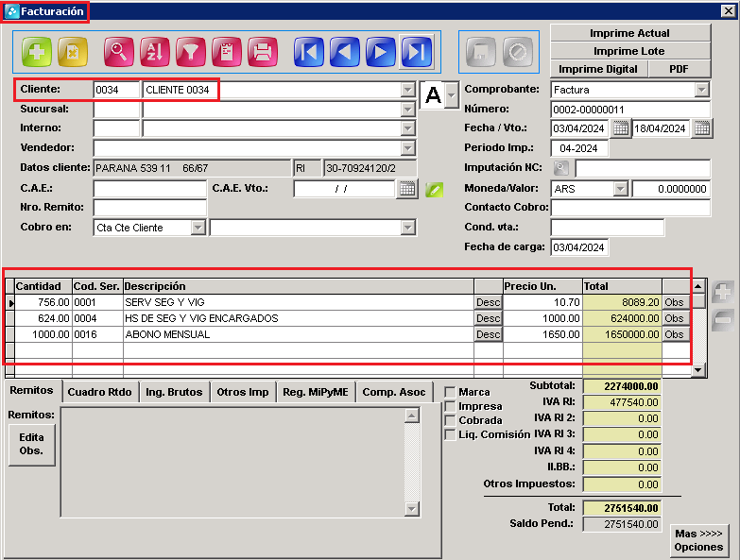Click the grey plus add row icon

(723, 292)
